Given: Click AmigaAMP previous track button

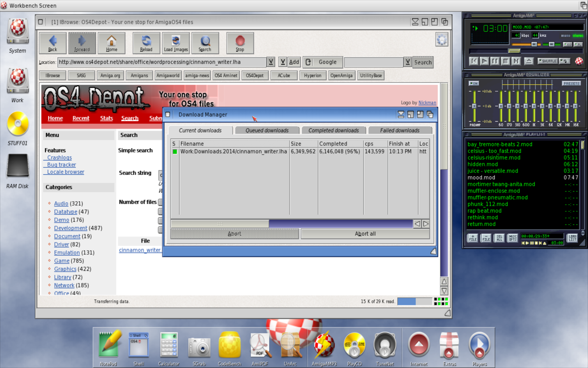Looking at the screenshot, I should (x=474, y=61).
